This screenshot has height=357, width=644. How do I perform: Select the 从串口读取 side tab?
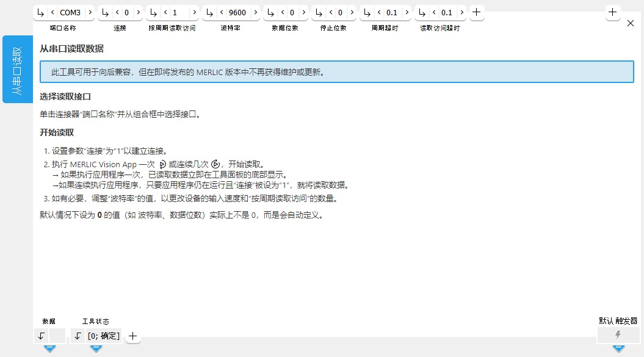point(18,69)
